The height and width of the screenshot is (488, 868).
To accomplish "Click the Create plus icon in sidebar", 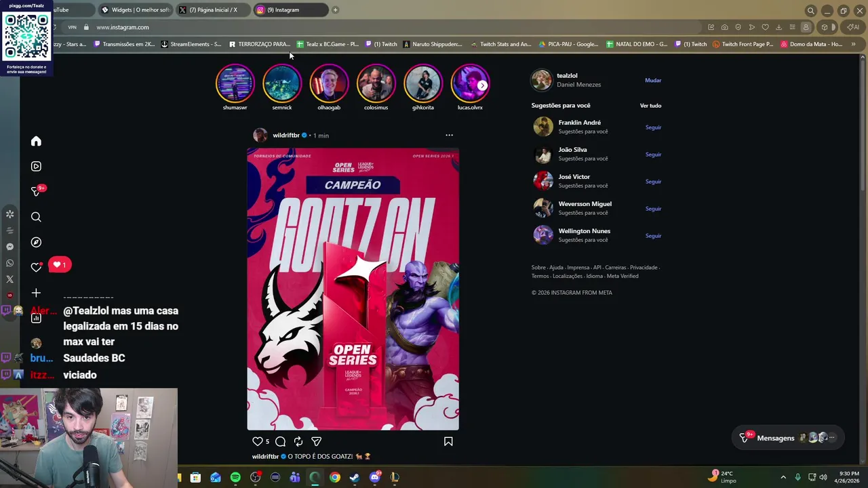I will point(36,293).
